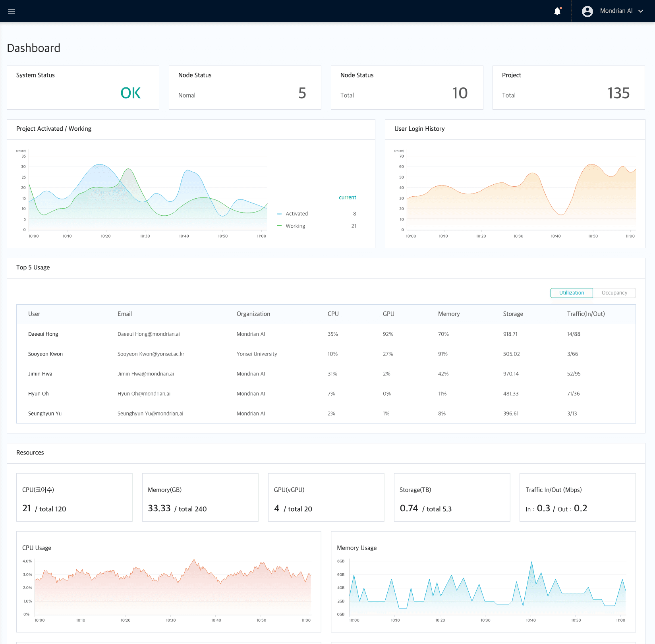Sort by Organization column header
Image resolution: width=655 pixels, height=644 pixels.
pyautogui.click(x=253, y=314)
